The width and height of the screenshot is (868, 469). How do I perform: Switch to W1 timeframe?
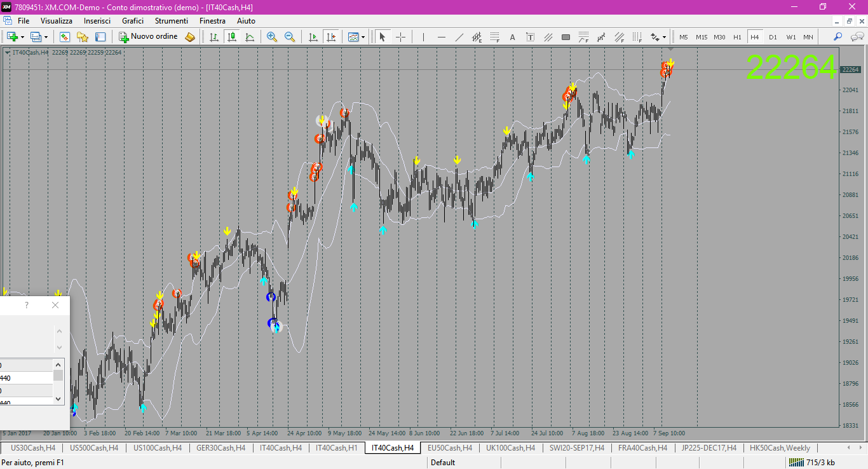[790, 37]
